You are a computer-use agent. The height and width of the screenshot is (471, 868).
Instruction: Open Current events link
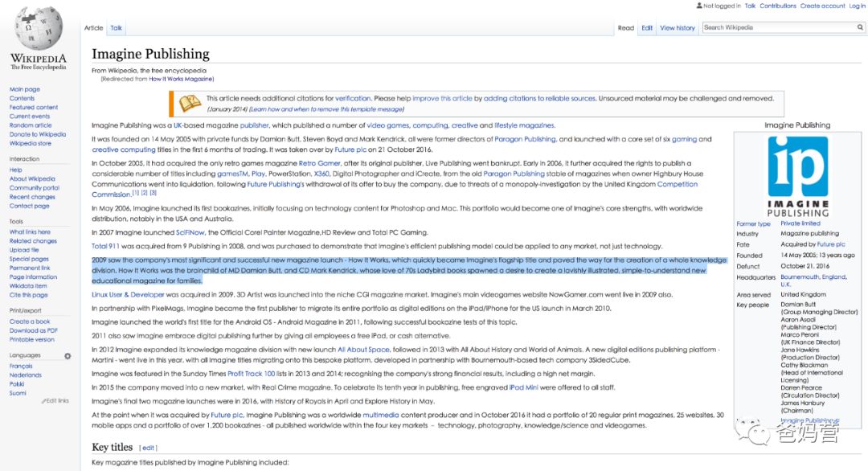30,117
